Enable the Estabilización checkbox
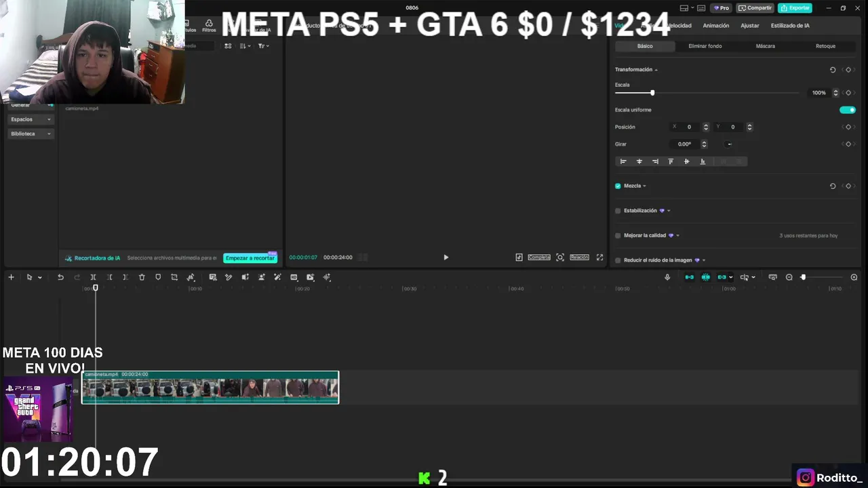 [618, 211]
